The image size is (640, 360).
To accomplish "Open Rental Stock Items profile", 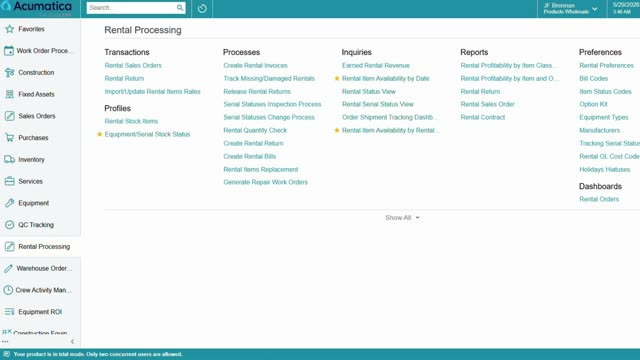I will coord(131,121).
